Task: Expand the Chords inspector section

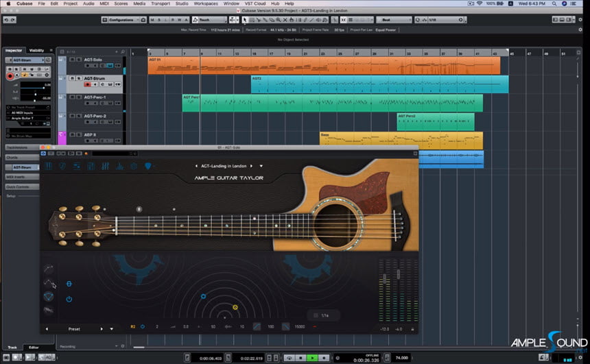Action: click(22, 158)
